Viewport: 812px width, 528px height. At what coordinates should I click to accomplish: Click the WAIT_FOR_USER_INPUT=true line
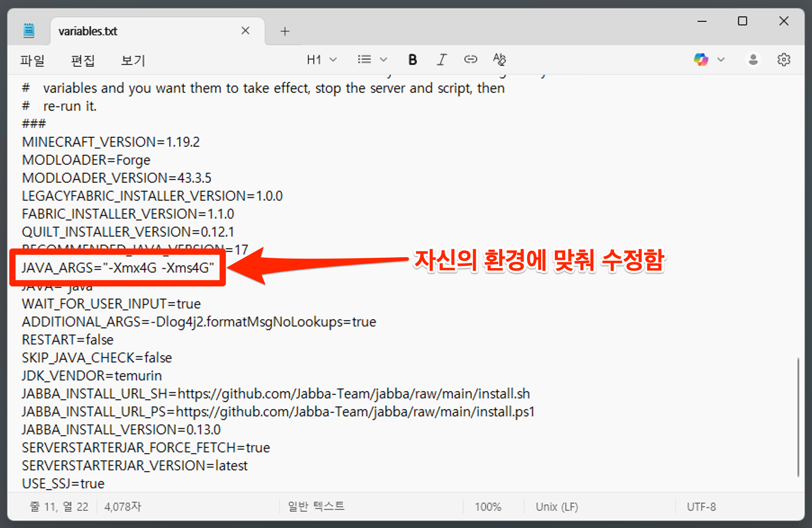[111, 304]
